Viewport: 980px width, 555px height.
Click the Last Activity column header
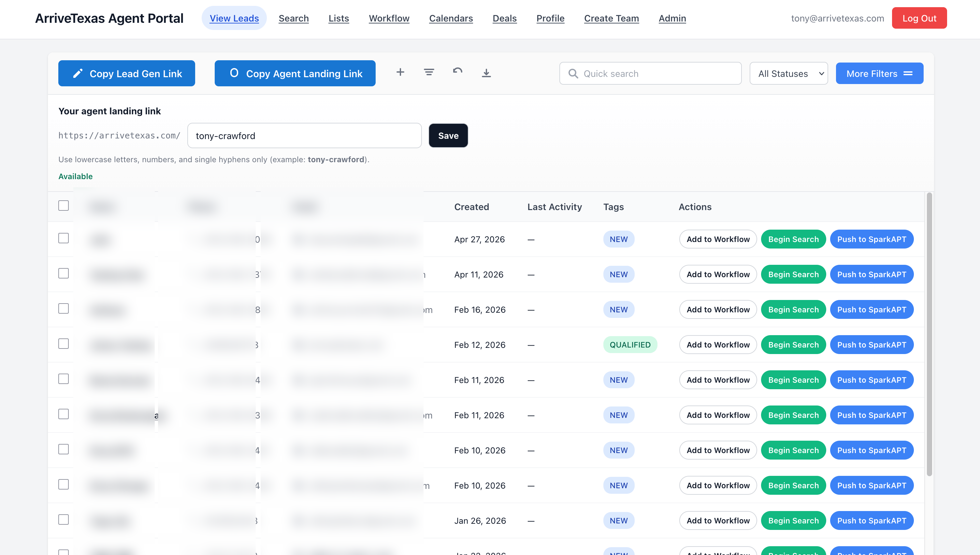point(554,206)
